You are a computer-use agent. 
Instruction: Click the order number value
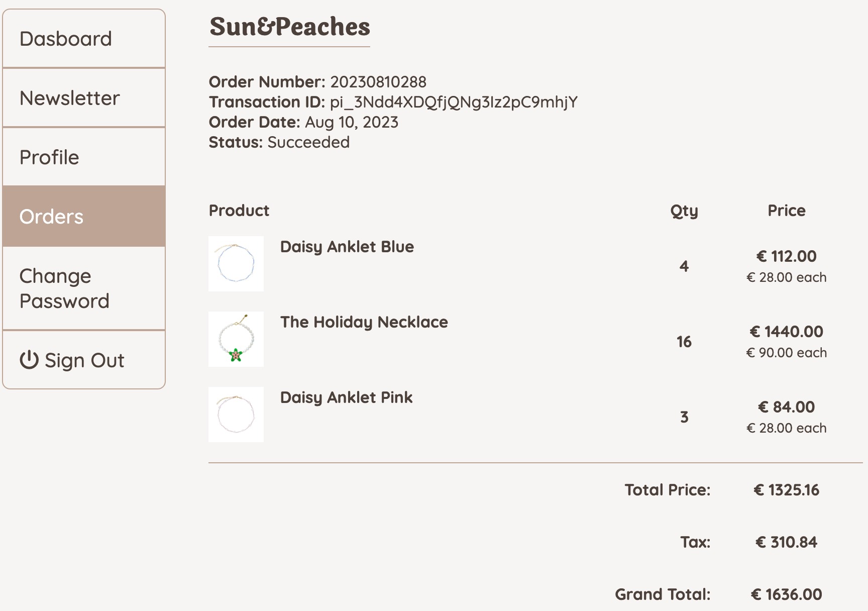click(378, 82)
